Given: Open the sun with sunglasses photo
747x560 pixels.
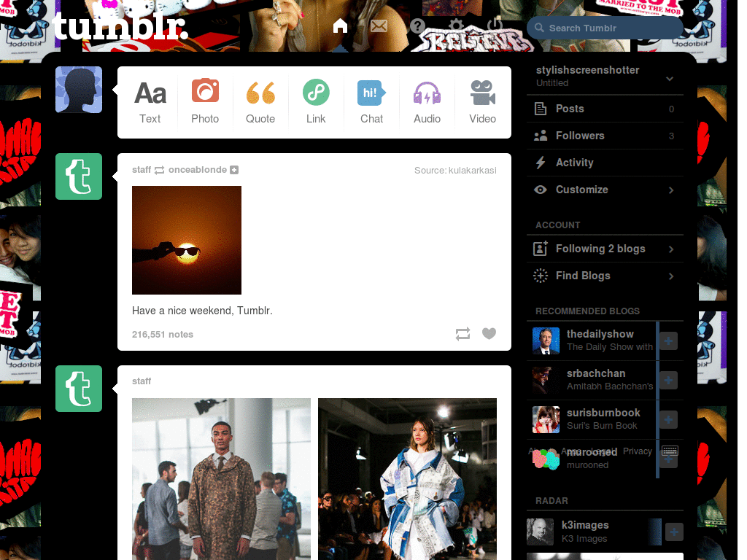Looking at the screenshot, I should click(187, 240).
